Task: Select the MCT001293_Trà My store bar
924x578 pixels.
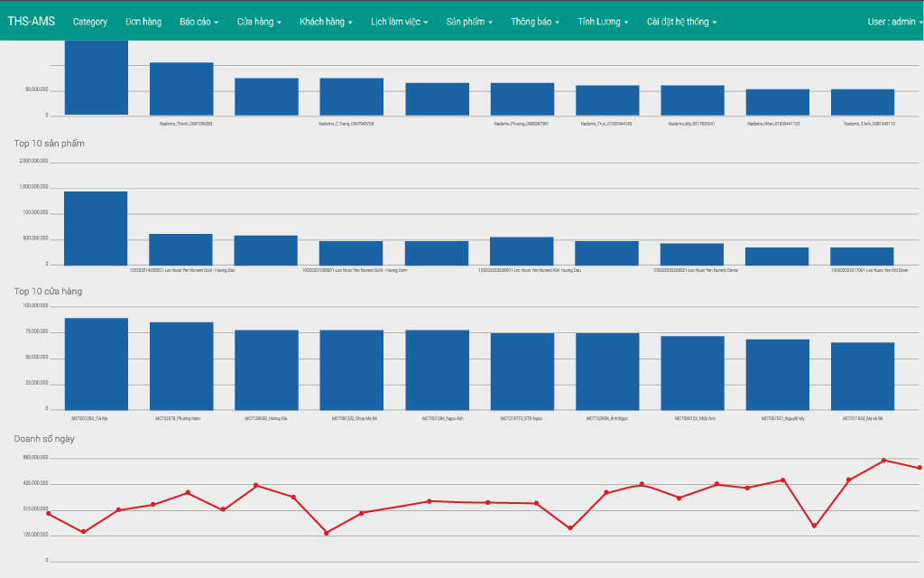Action: [96, 366]
